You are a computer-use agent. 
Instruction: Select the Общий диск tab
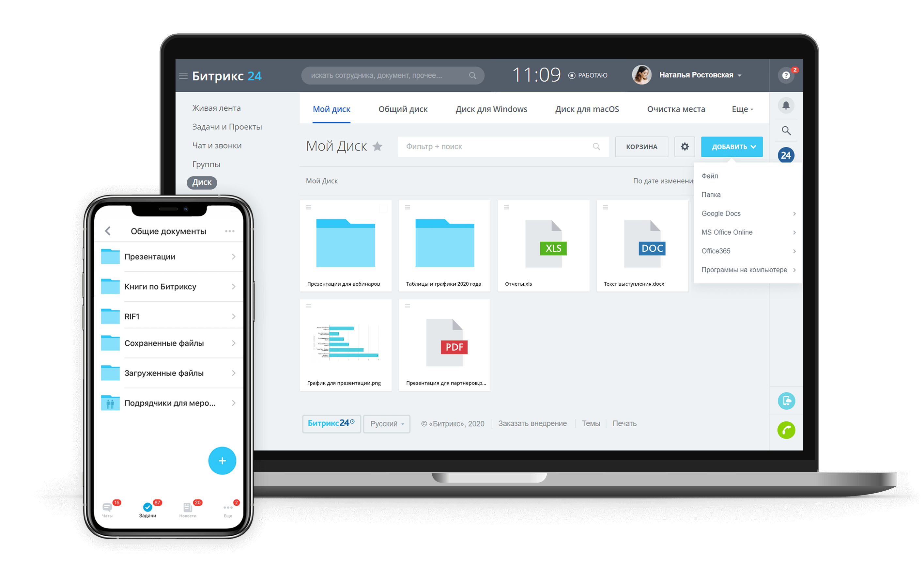click(403, 109)
